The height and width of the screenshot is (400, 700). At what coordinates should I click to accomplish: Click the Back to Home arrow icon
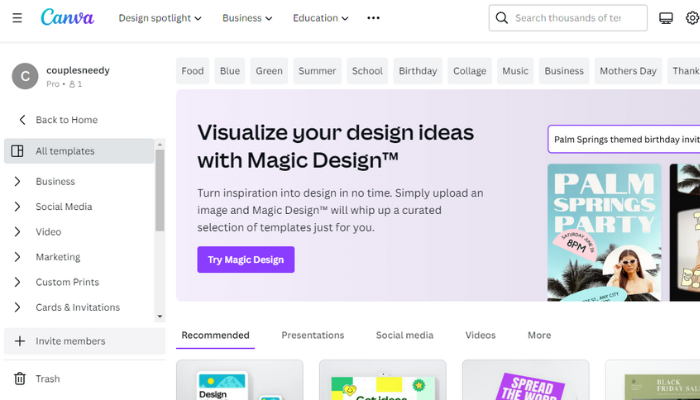click(x=22, y=120)
